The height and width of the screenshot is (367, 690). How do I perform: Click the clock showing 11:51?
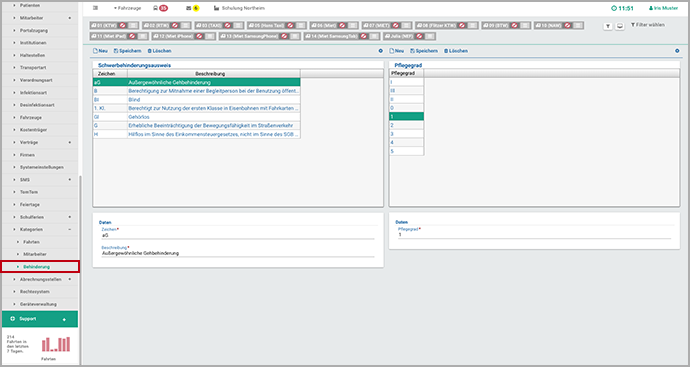(622, 8)
